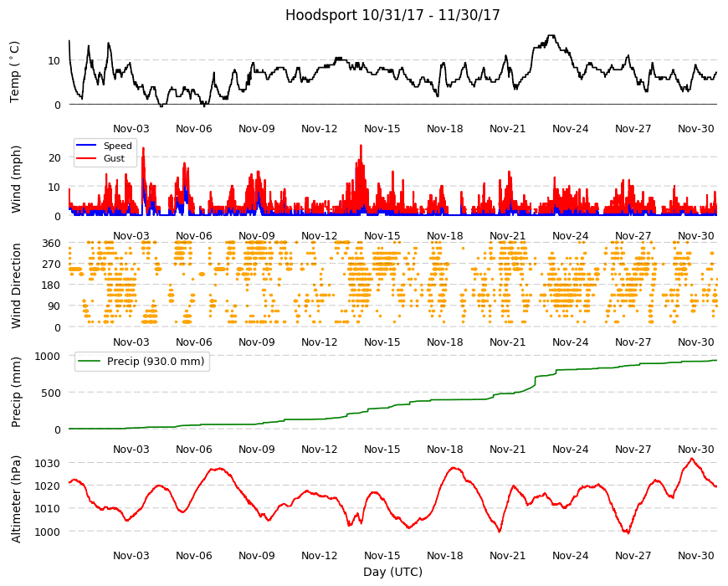Click the Gust legend text
The height and width of the screenshot is (586, 728).
(x=114, y=158)
